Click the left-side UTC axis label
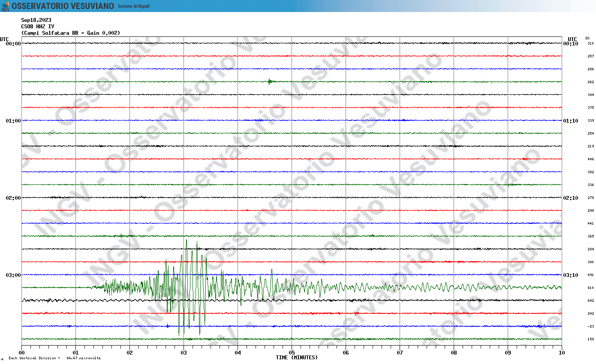The width and height of the screenshot is (596, 364). click(x=4, y=39)
